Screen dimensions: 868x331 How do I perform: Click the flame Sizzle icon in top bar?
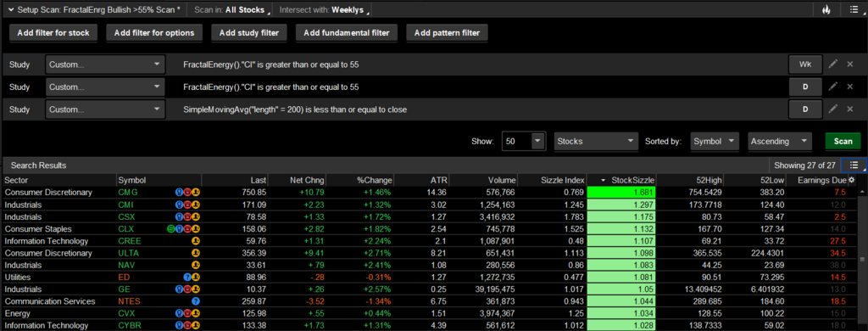coord(826,10)
